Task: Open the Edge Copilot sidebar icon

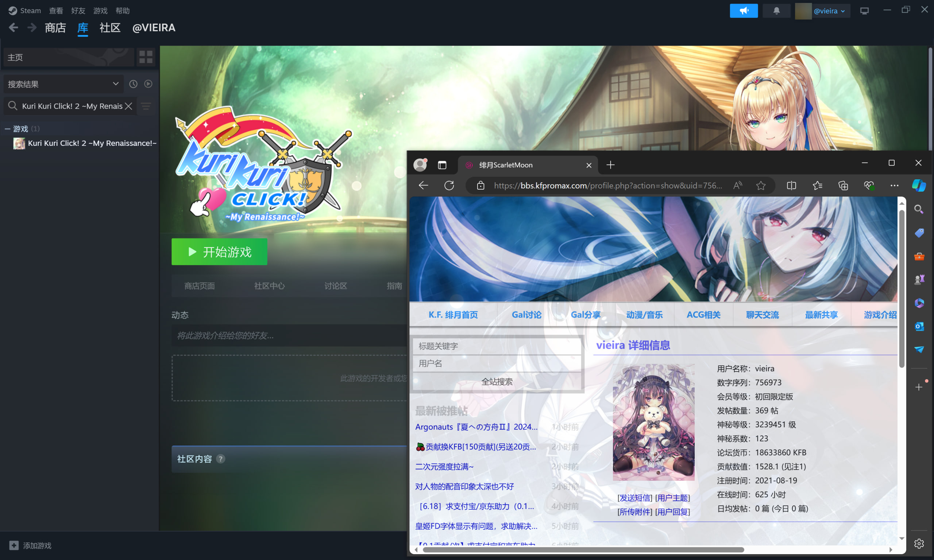Action: [919, 185]
